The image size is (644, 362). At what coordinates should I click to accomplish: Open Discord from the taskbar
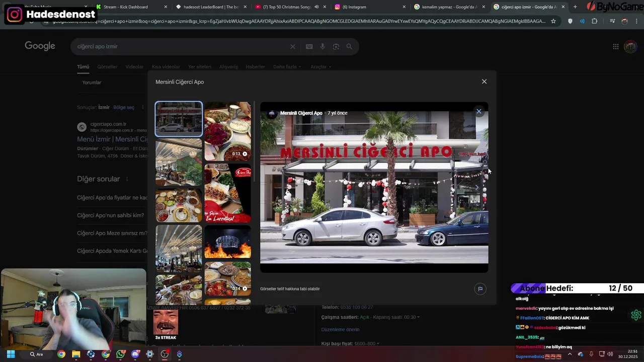click(135, 354)
